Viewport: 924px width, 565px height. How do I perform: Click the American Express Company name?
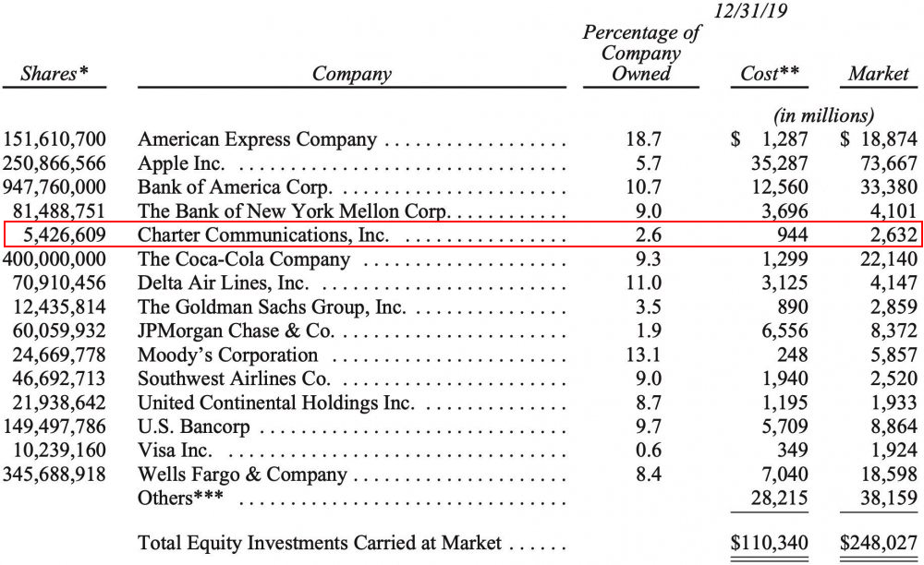pyautogui.click(x=257, y=139)
